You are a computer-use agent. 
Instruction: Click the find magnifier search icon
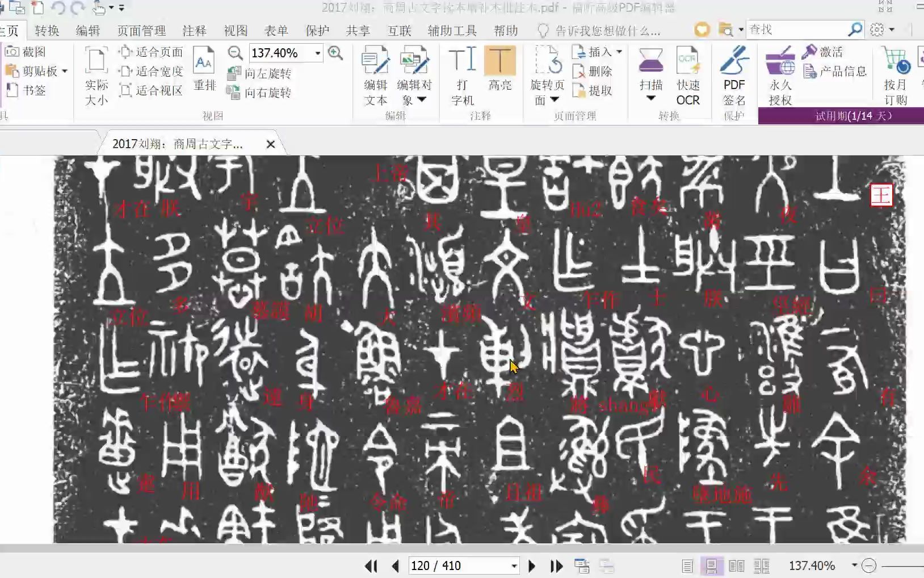855,30
